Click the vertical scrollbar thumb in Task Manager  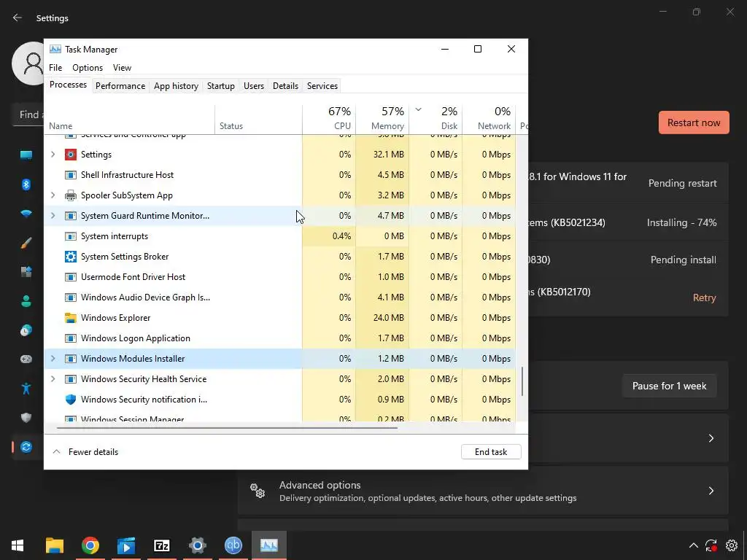pos(522,381)
